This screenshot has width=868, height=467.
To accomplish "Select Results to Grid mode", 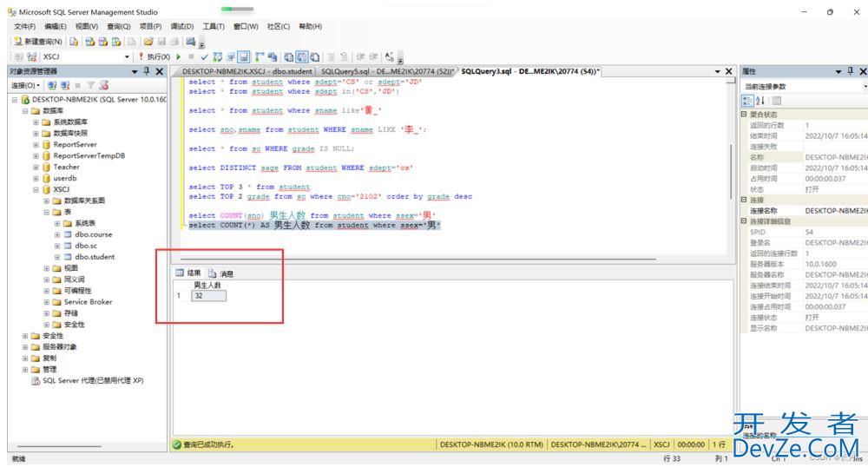I will [x=302, y=56].
